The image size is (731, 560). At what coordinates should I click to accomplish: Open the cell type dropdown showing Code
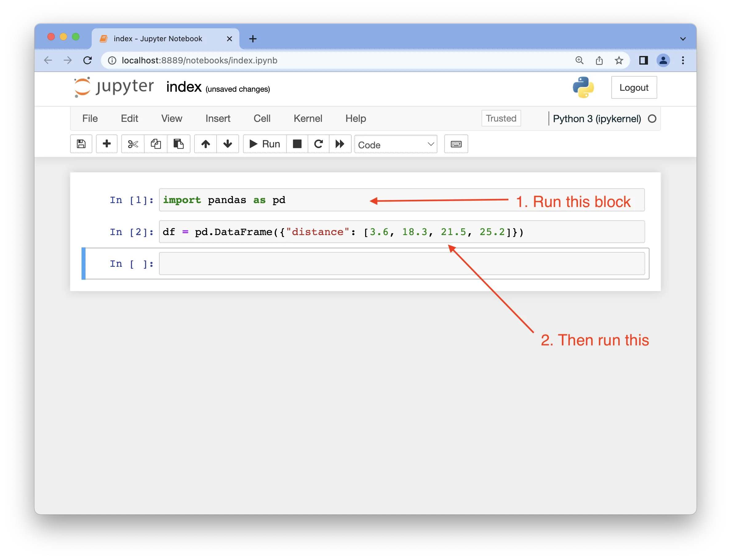point(395,144)
